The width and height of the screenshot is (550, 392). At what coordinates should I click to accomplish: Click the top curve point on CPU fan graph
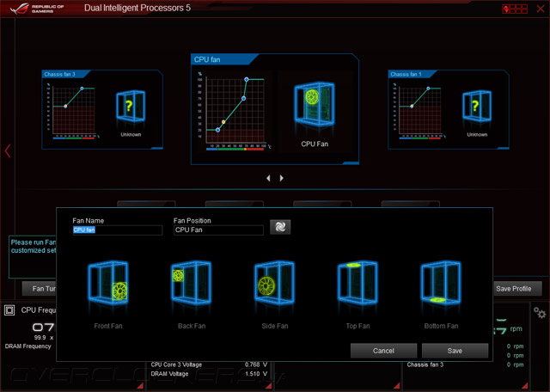coord(247,80)
